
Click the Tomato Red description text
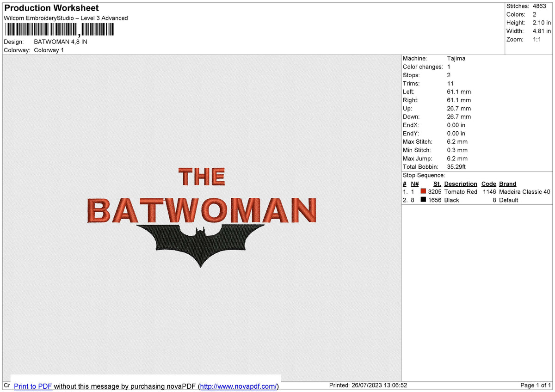click(461, 191)
